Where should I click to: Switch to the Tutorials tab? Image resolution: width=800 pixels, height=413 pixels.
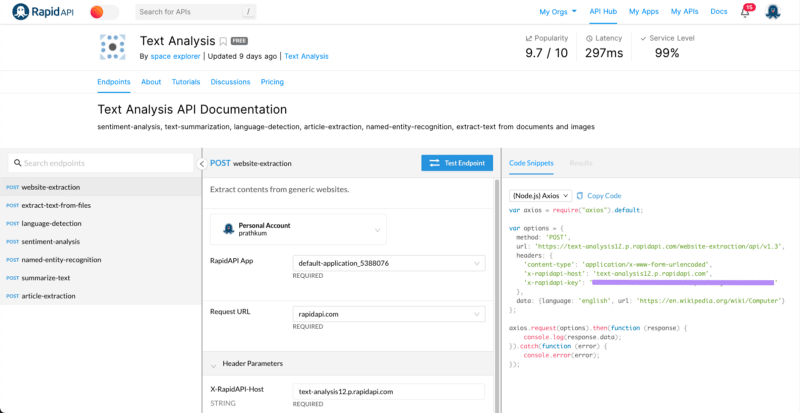186,82
